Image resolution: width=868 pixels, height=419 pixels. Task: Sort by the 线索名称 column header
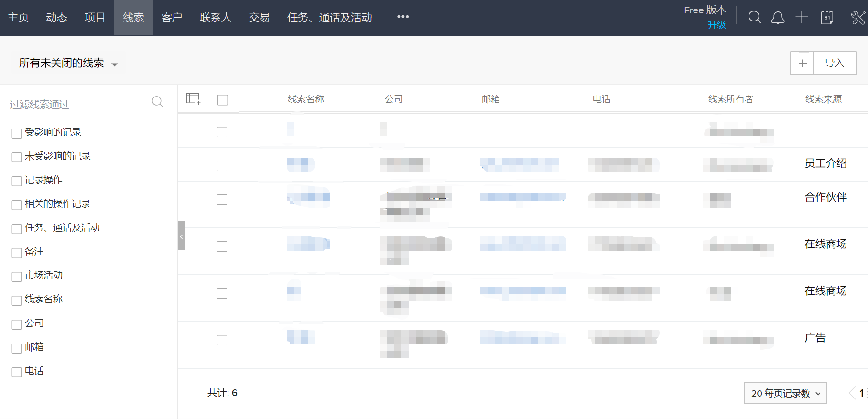pos(306,99)
